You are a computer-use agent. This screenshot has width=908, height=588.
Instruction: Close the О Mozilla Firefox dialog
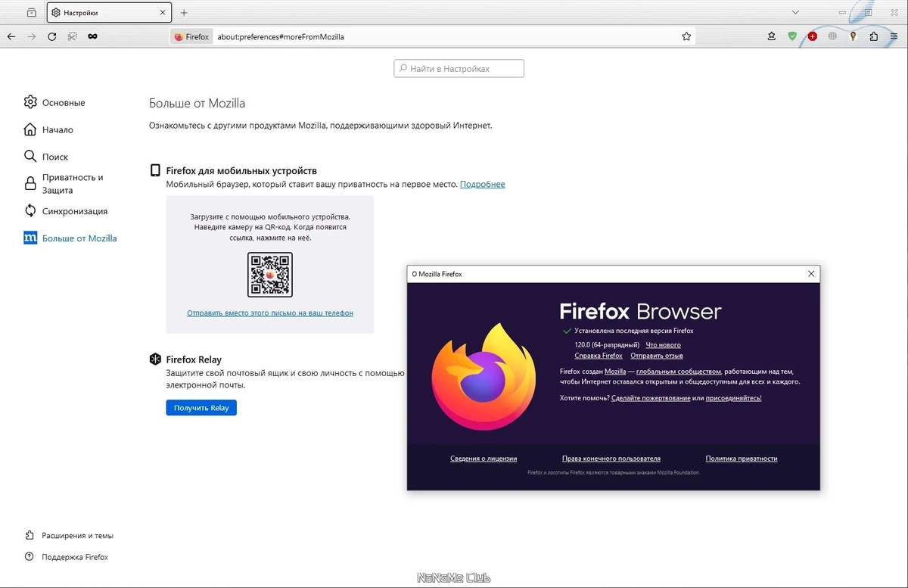click(811, 274)
